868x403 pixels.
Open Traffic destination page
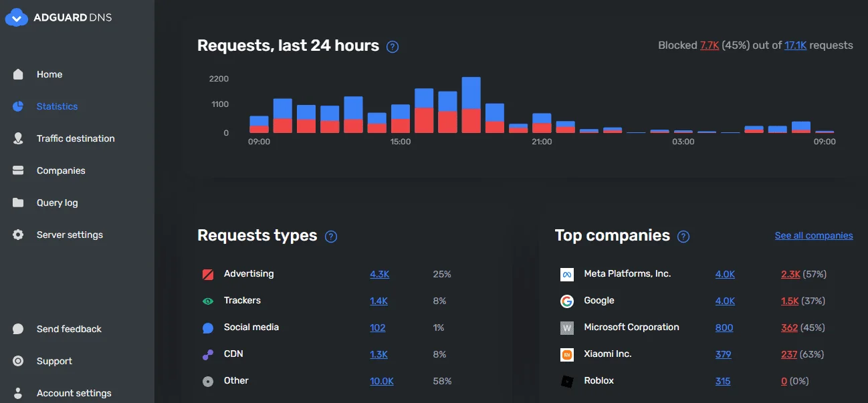[76, 138]
